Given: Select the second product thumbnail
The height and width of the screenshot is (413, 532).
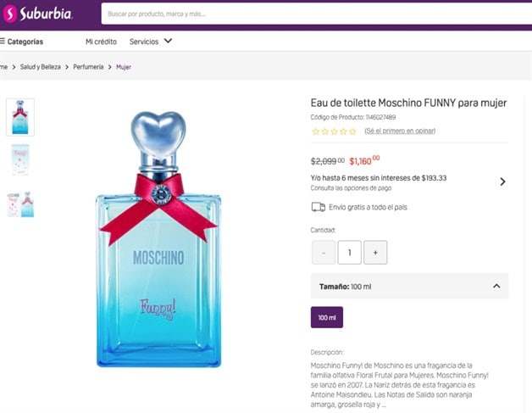Looking at the screenshot, I should click(20, 159).
